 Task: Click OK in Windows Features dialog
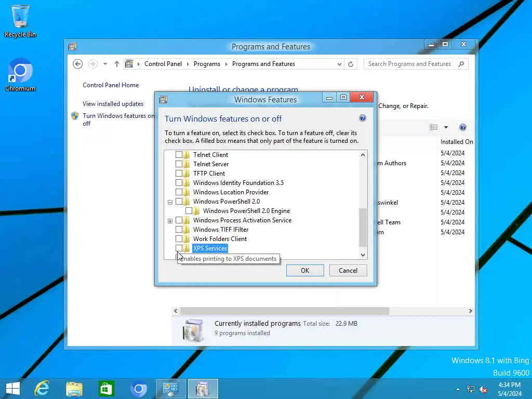click(305, 270)
